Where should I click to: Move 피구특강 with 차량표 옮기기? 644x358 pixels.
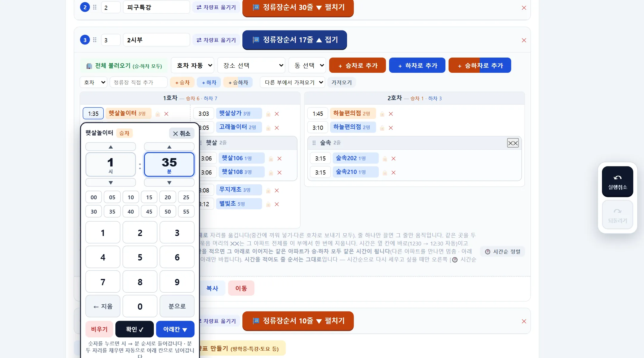[x=216, y=7]
